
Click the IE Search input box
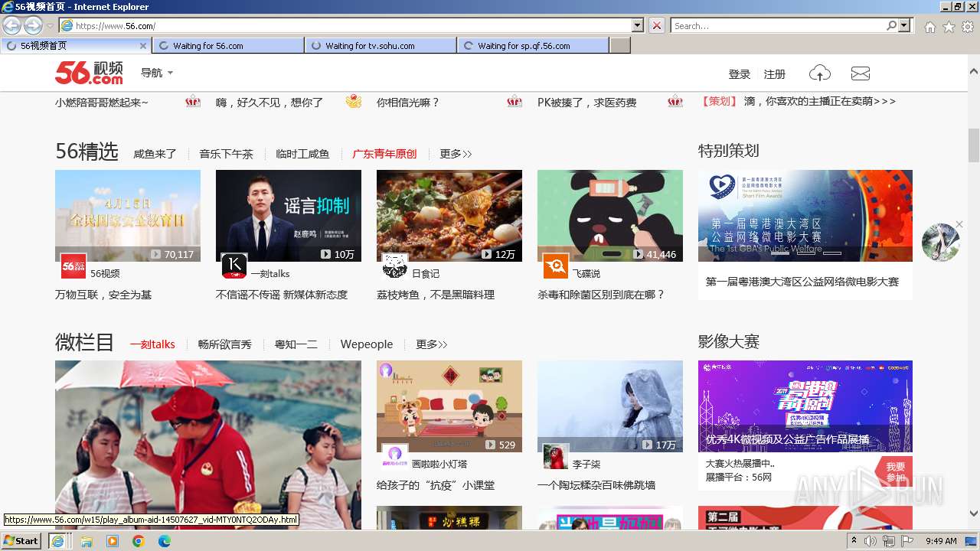[x=778, y=25]
